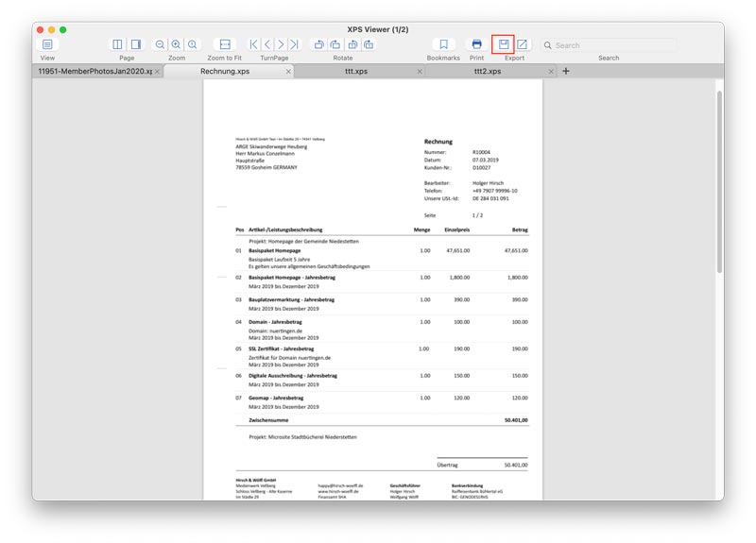Switch to the ttt2.xps tab
756x543 pixels.
pos(487,71)
